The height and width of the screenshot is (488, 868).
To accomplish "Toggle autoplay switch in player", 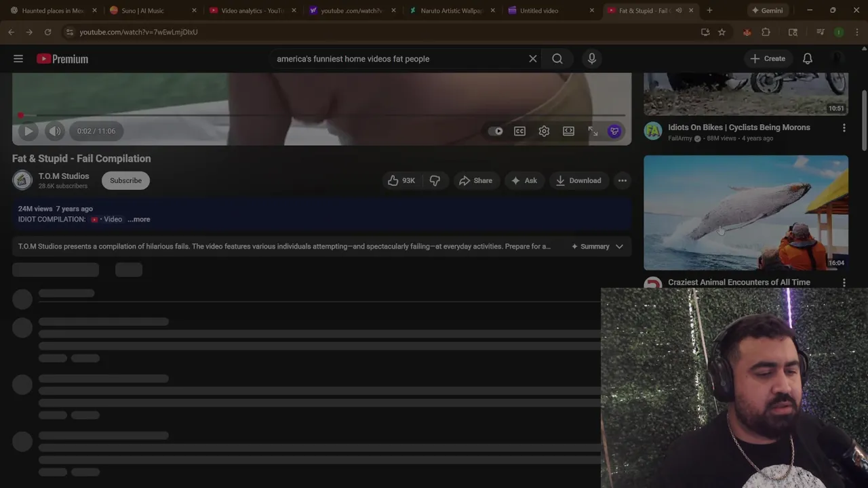I will coord(496,131).
